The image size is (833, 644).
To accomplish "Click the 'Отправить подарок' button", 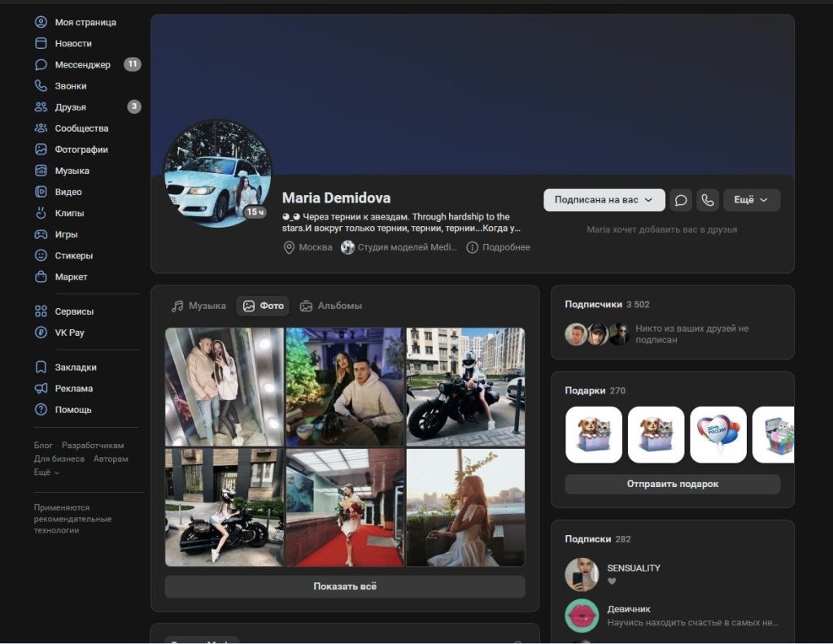I will coord(672,484).
